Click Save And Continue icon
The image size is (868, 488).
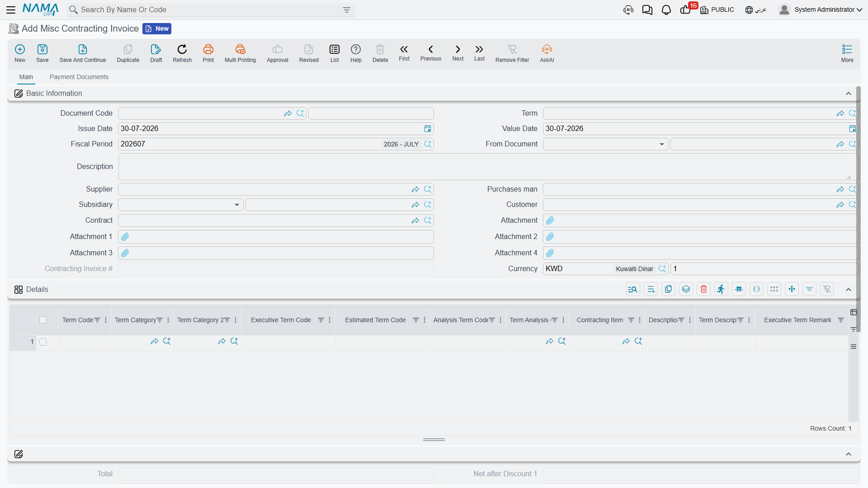[83, 53]
